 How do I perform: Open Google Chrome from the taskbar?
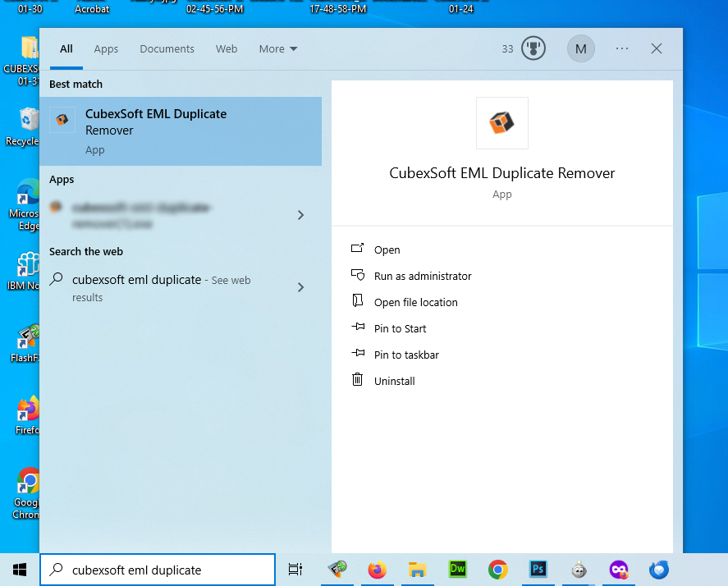click(497, 570)
